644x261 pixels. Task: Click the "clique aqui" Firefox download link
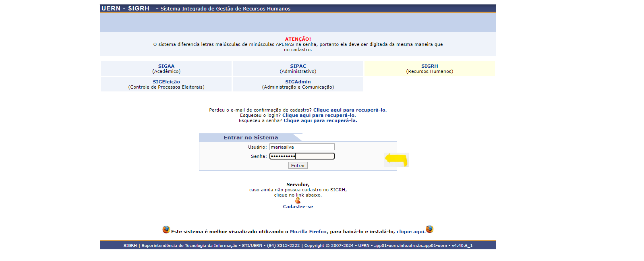(411, 232)
